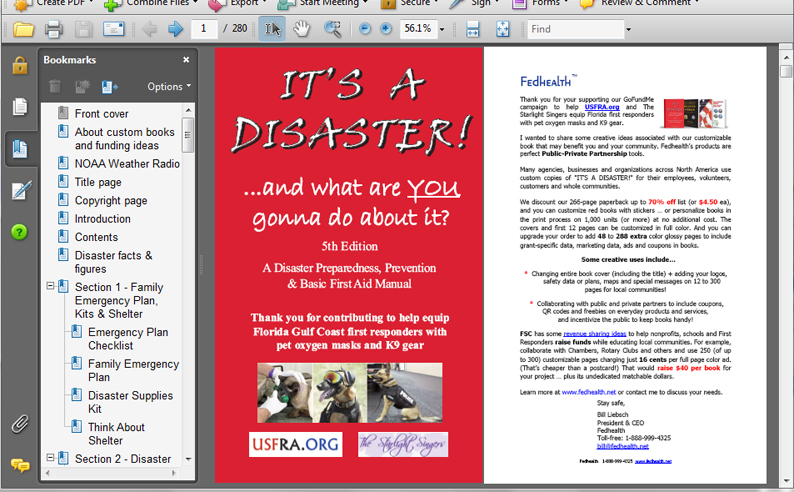Choose the Select tool cursor icon

pos(272,29)
